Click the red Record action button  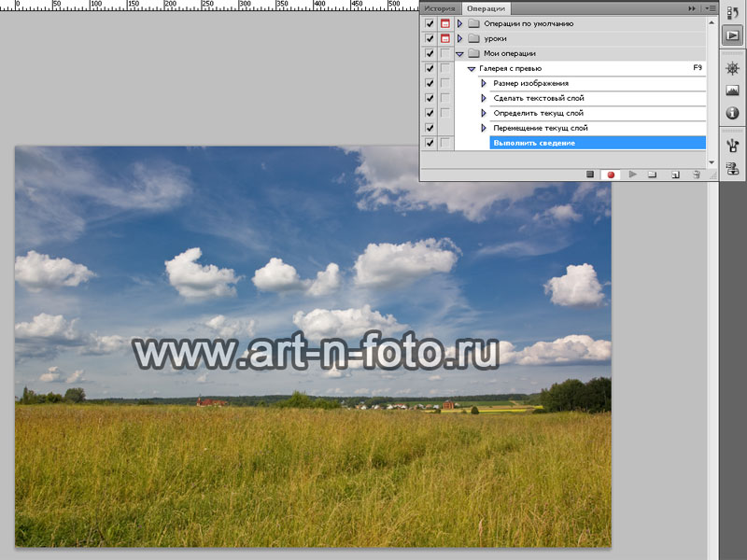(x=611, y=175)
